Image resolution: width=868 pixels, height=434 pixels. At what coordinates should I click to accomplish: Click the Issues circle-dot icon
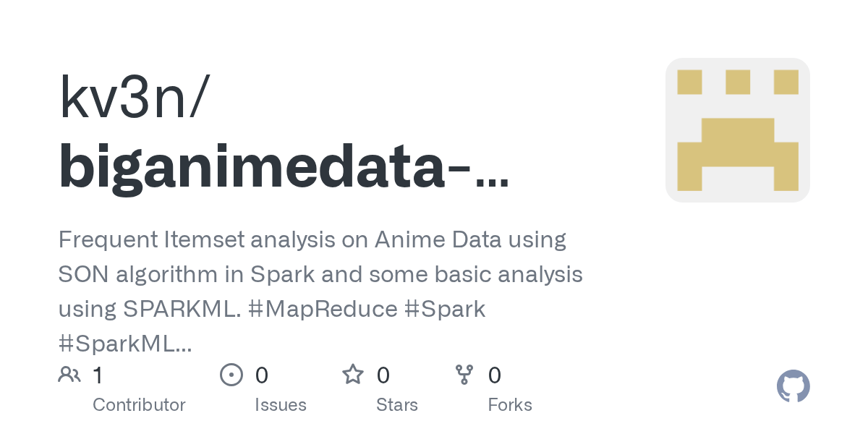[231, 375]
